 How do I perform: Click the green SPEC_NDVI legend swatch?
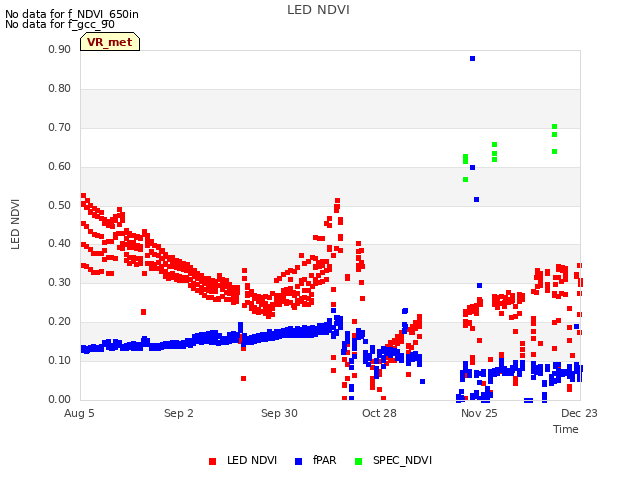358,461
